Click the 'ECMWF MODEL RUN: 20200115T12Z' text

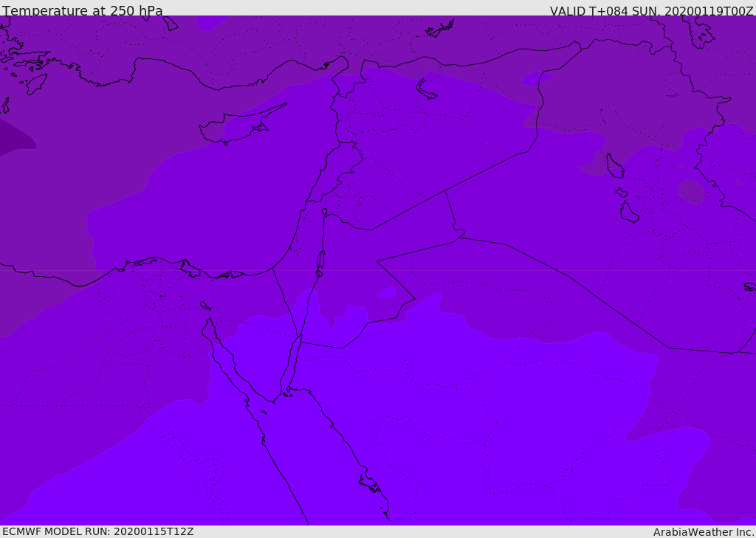coord(98,531)
